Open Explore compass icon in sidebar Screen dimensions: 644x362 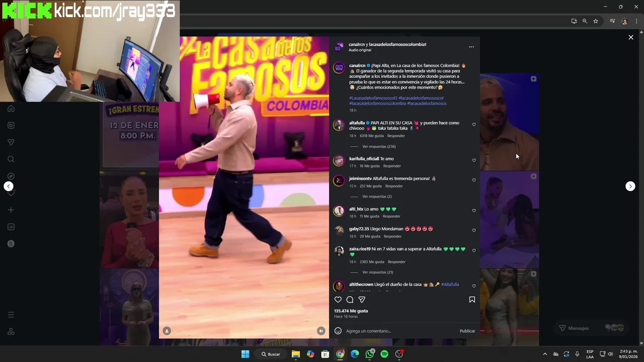(11, 176)
